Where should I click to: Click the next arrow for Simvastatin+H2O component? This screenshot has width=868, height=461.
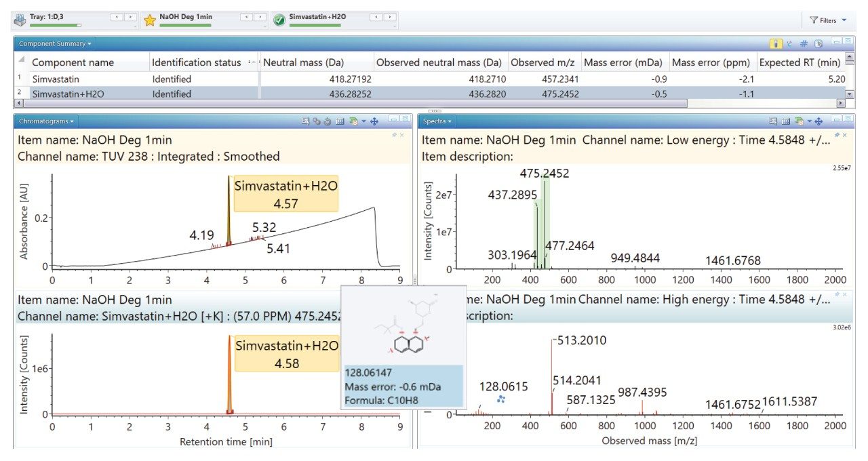coord(389,17)
